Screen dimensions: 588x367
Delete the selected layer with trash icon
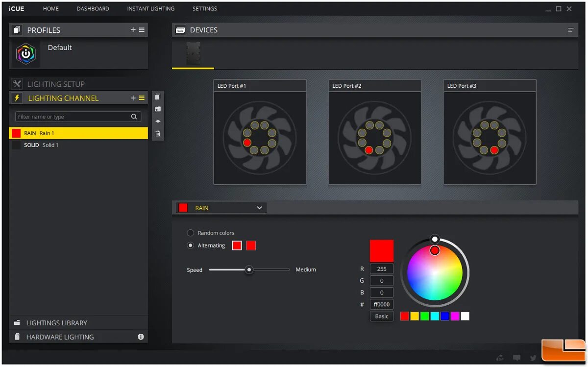click(157, 133)
